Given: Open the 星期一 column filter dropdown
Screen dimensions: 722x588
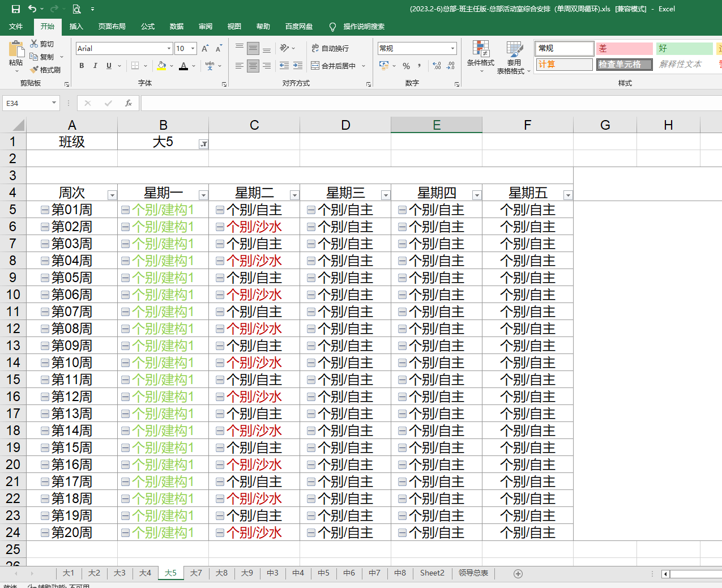Looking at the screenshot, I should (x=203, y=195).
